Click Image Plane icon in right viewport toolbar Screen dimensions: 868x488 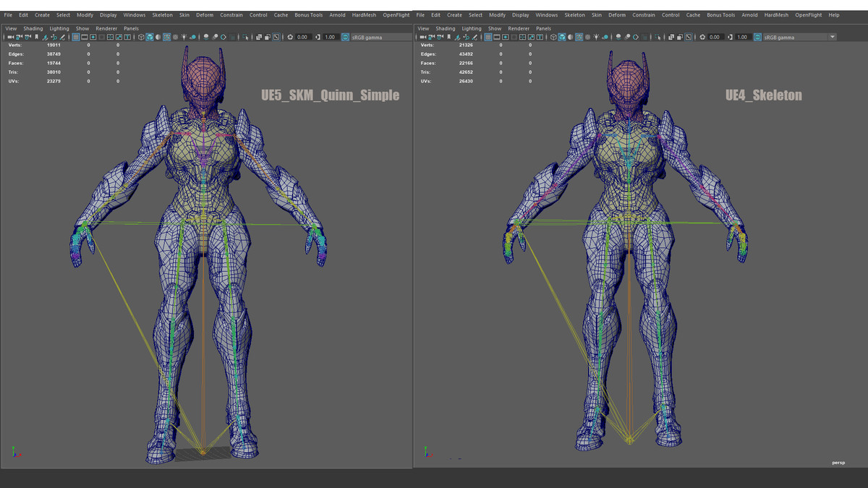tap(456, 37)
